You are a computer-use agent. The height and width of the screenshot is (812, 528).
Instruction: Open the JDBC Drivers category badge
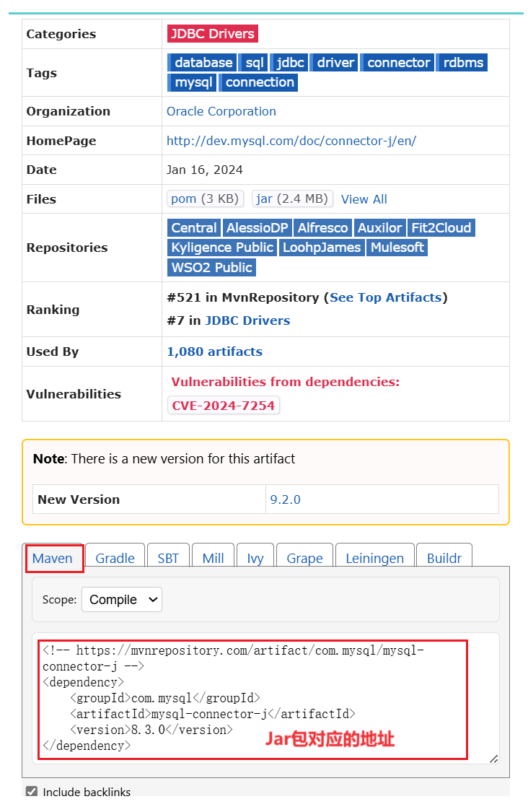212,34
